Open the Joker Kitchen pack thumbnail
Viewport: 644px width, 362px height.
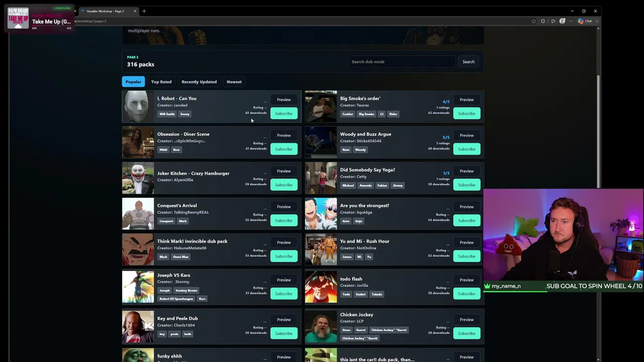tap(138, 178)
